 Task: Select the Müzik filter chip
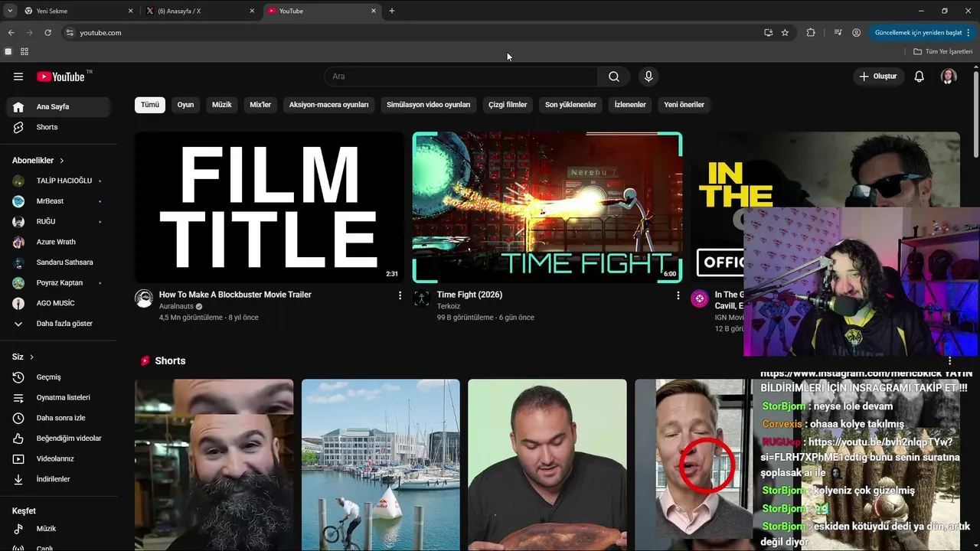click(x=222, y=105)
